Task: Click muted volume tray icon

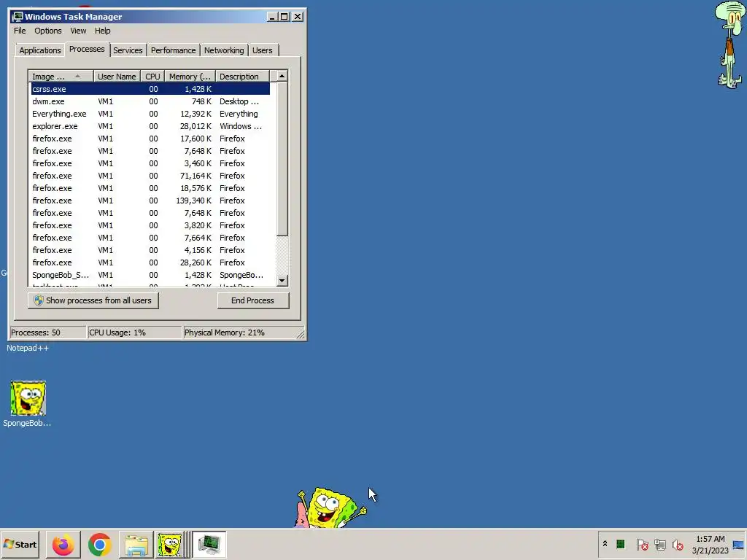Action: 678,544
